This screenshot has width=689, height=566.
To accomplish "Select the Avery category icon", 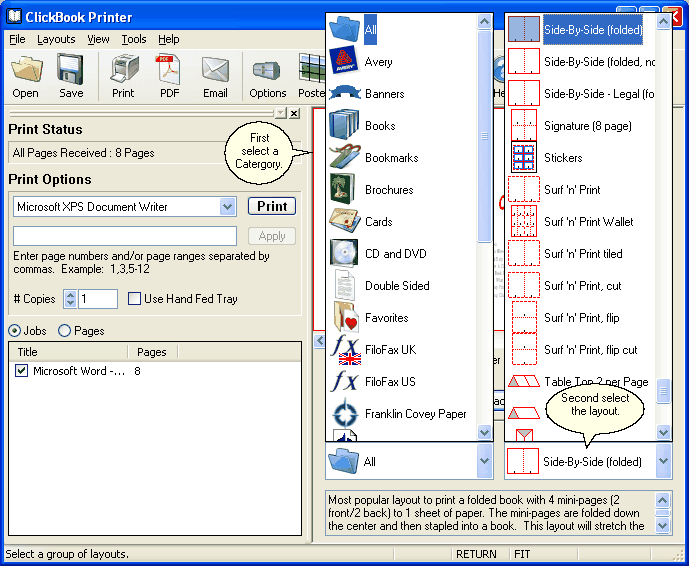I will (x=344, y=61).
